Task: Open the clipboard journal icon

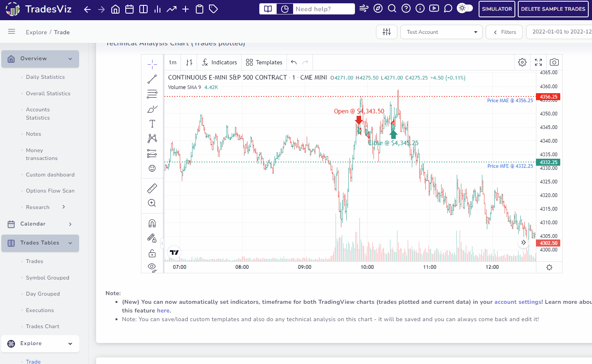Action: [200, 9]
